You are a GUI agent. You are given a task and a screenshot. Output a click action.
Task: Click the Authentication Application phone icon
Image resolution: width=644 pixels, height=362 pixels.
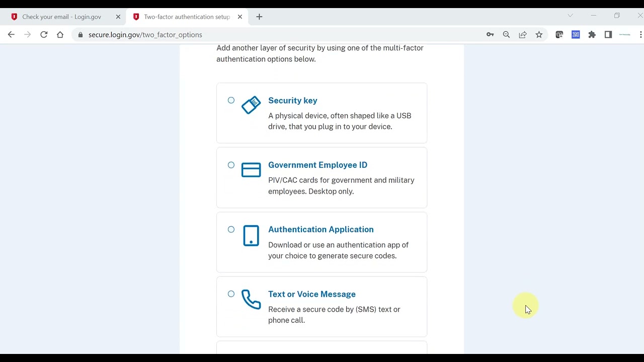pos(251,235)
